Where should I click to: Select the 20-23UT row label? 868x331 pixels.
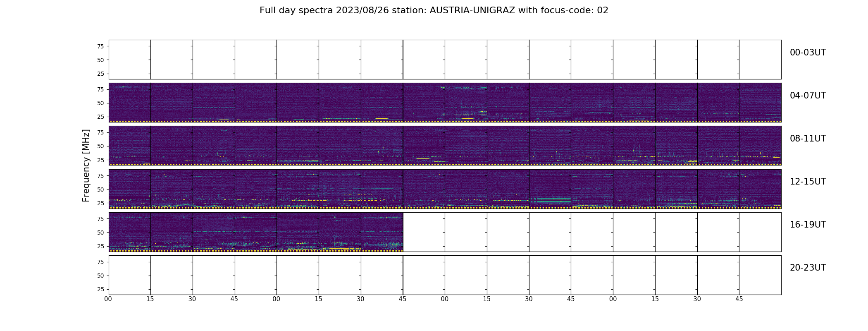(x=807, y=268)
